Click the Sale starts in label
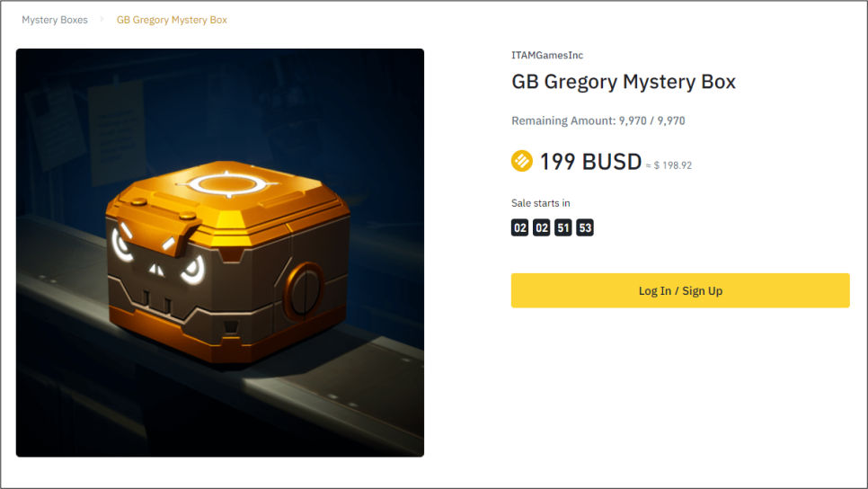Viewport: 868px width, 489px height. [x=540, y=203]
